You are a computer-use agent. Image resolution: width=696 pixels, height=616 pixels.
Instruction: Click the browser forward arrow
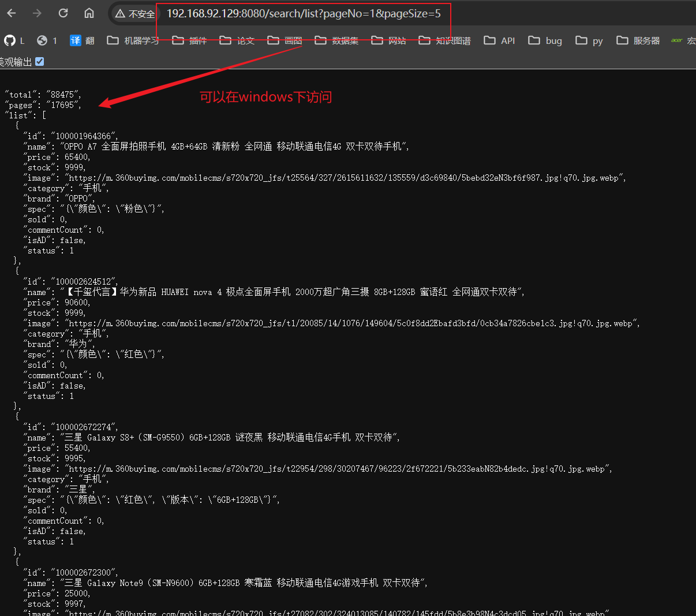pos(38,13)
